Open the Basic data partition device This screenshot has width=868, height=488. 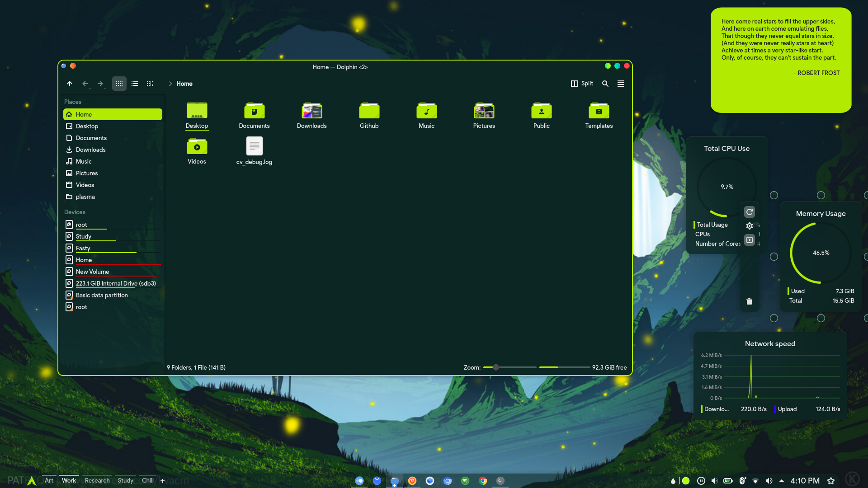tap(113, 295)
